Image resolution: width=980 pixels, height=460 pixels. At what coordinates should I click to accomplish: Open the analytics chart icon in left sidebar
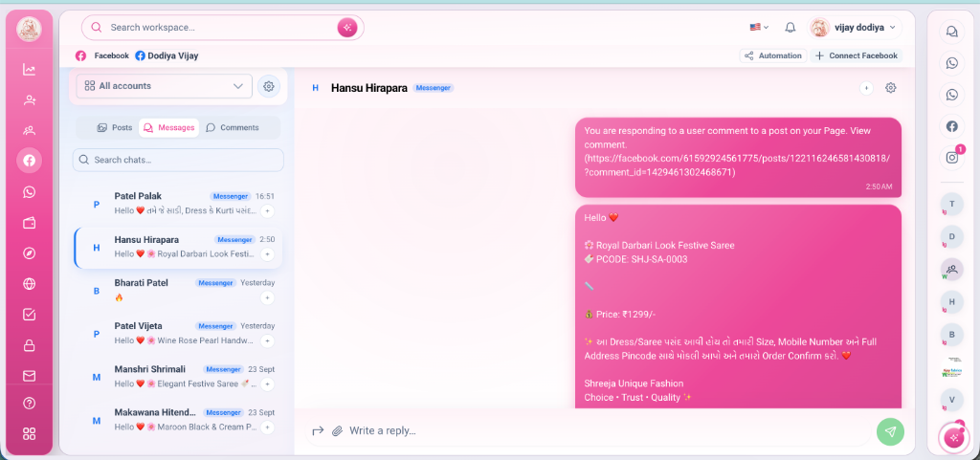point(29,69)
